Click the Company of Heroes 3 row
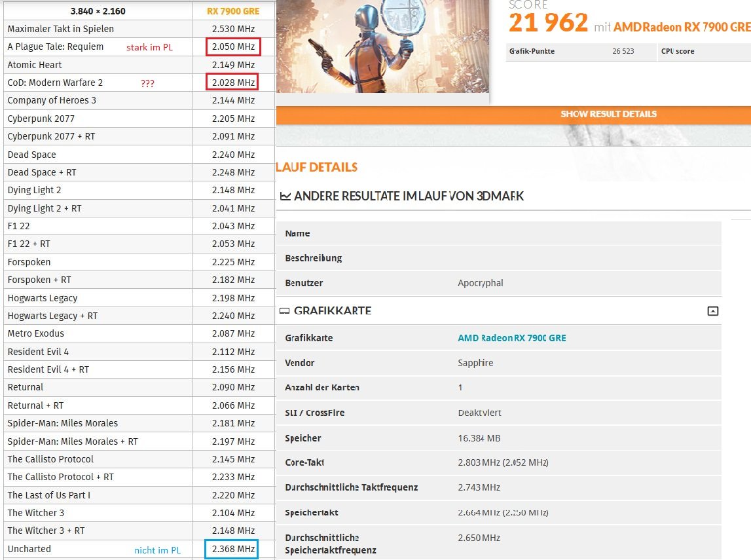 click(x=139, y=100)
